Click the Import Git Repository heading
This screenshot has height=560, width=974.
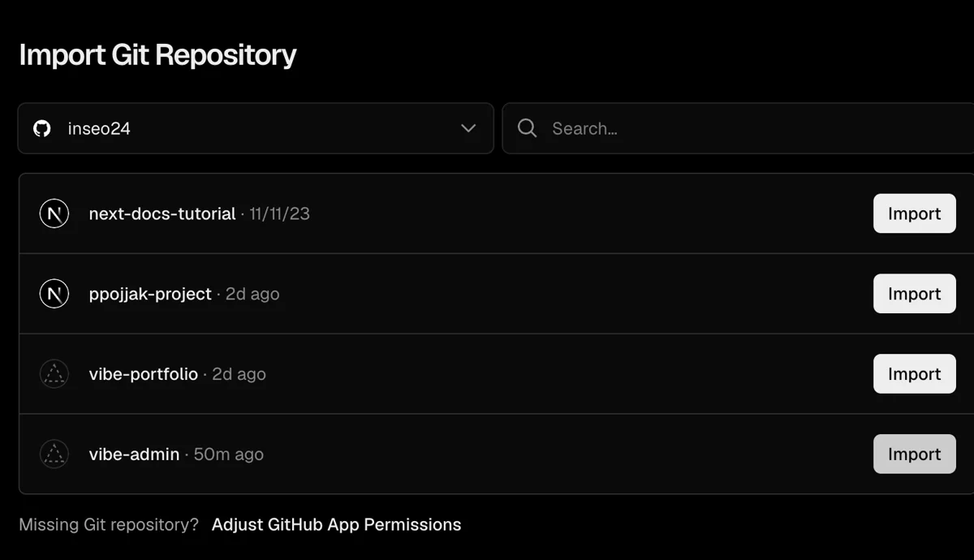tap(157, 56)
